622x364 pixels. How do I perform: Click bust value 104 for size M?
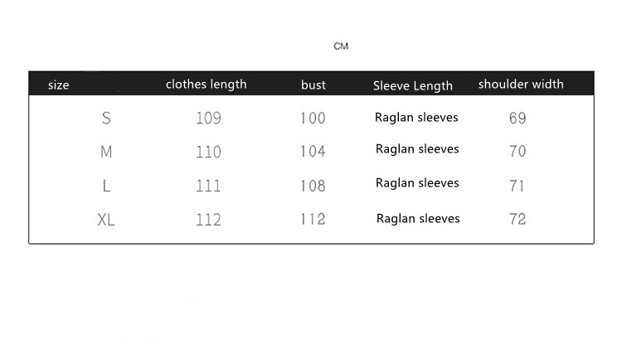point(313,152)
